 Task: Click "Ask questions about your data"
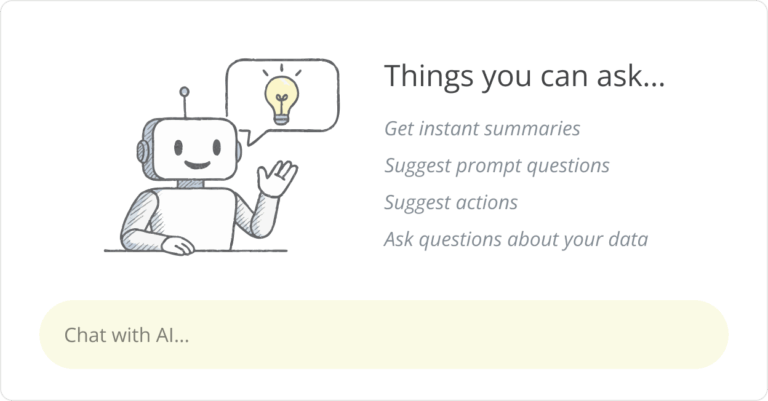(x=516, y=239)
